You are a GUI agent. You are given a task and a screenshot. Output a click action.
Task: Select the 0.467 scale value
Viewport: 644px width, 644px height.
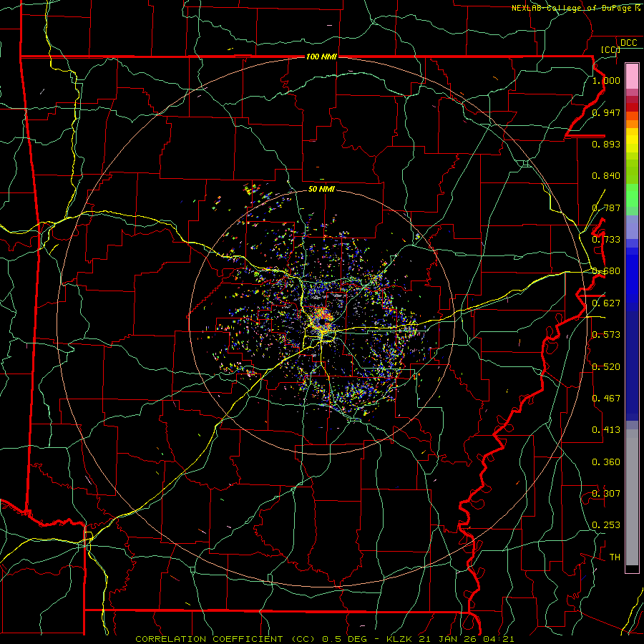[606, 399]
